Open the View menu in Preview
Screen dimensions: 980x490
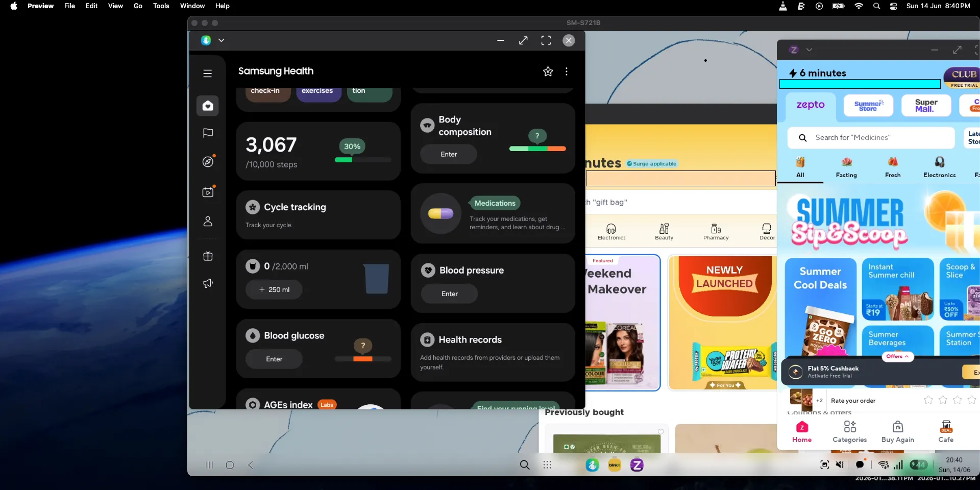click(115, 6)
